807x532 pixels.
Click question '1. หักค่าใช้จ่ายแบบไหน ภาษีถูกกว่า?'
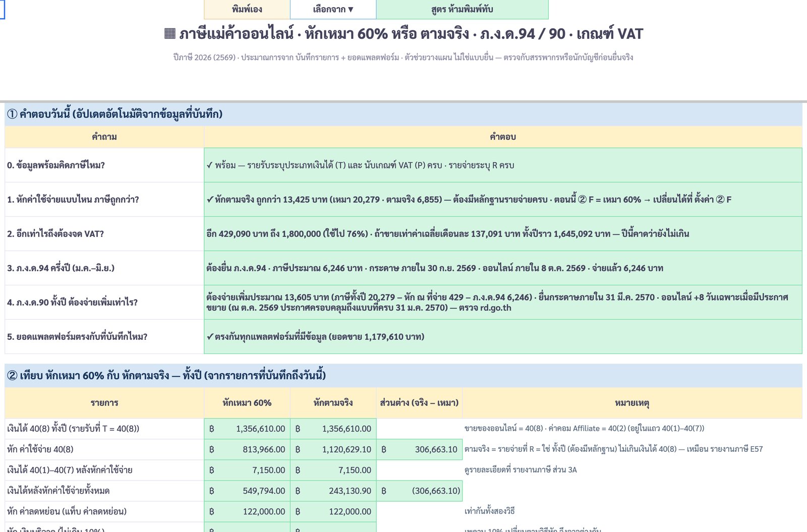104,199
